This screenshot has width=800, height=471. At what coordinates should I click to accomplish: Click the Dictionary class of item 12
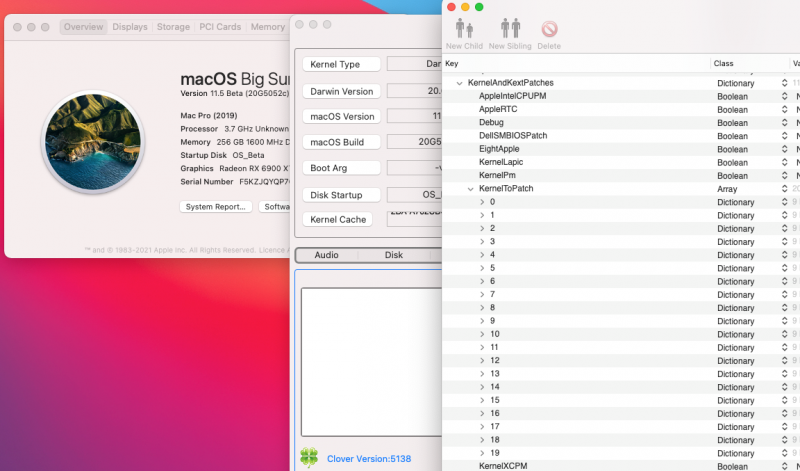(x=735, y=361)
